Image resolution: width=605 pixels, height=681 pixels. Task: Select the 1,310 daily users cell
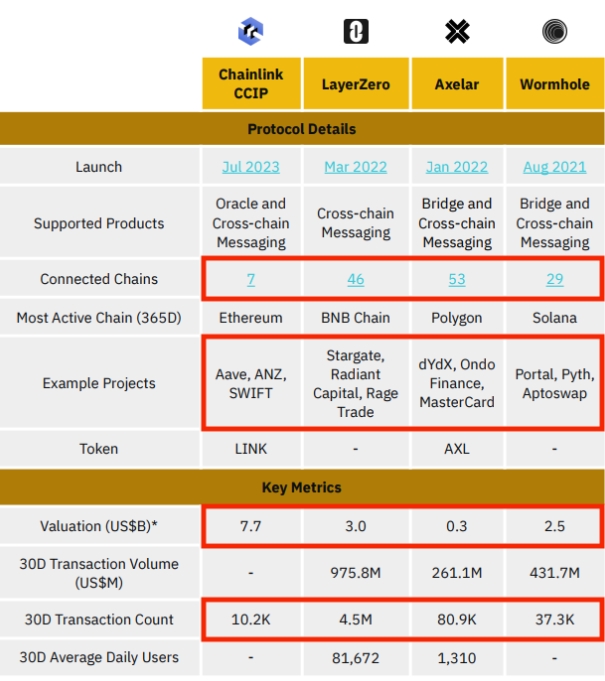click(x=457, y=658)
